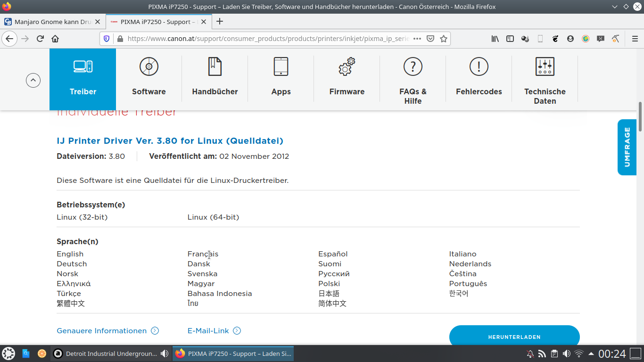Open IJ Printer Driver Ver. 3.80 link

click(170, 141)
